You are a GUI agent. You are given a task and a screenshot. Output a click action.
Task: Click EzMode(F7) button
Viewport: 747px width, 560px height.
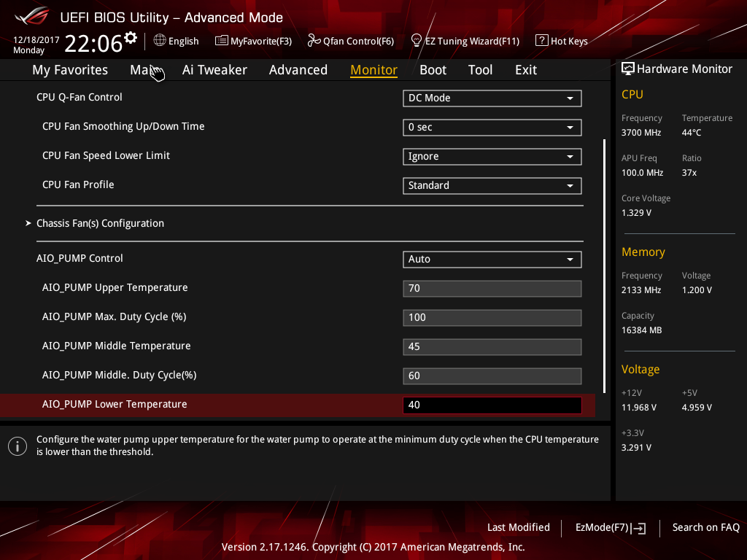tap(611, 528)
